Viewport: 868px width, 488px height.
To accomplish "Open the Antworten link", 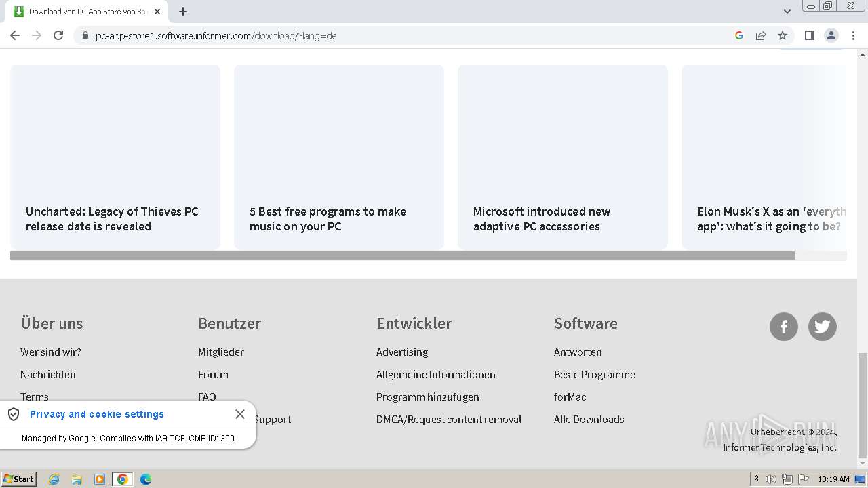I will pos(578,352).
